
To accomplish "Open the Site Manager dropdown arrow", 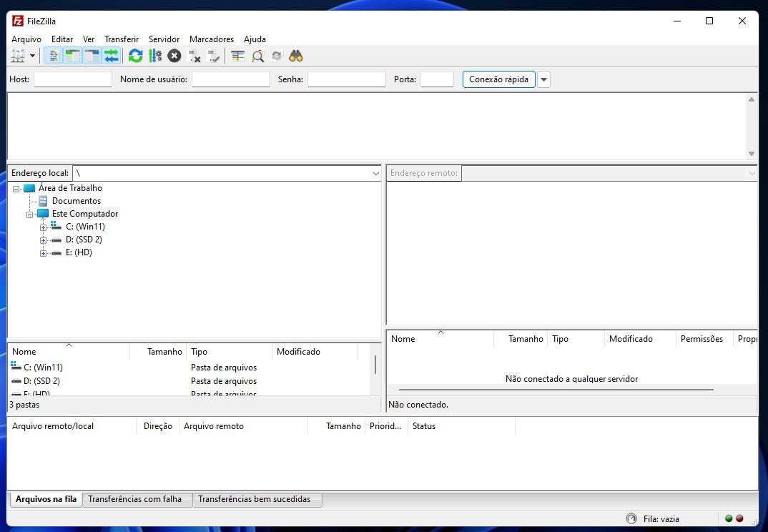I will [32, 56].
